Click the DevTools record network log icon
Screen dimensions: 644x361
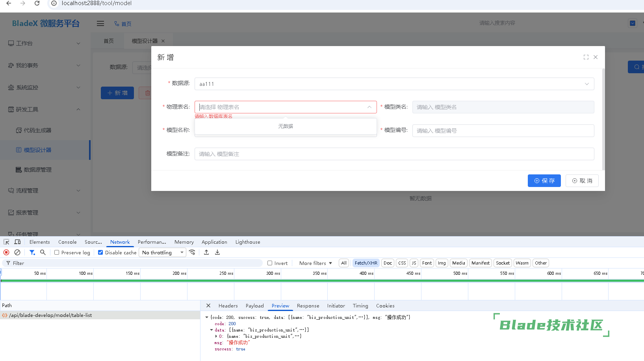click(x=6, y=252)
